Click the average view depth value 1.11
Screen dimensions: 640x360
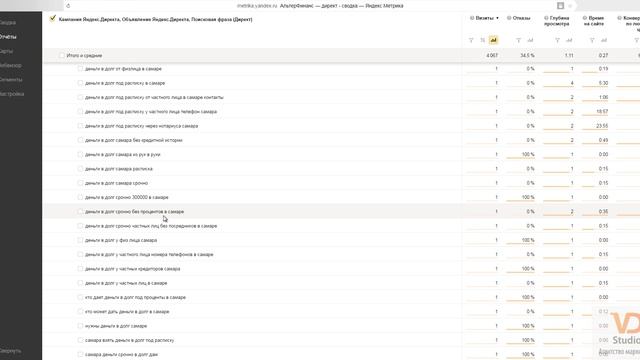coord(569,55)
